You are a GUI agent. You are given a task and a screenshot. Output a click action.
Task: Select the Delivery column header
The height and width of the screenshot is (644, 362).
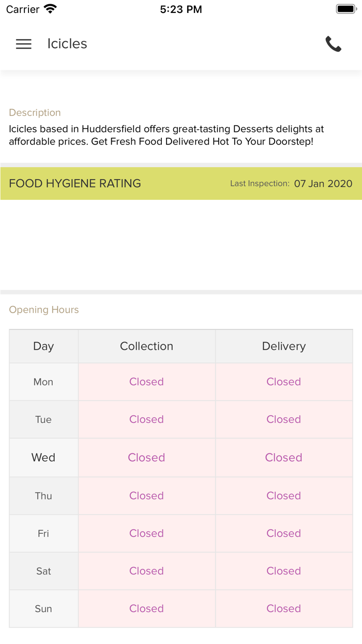284,346
